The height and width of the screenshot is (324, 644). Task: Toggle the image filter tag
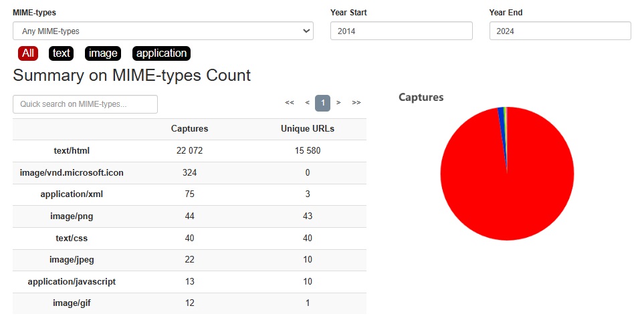[x=103, y=53]
